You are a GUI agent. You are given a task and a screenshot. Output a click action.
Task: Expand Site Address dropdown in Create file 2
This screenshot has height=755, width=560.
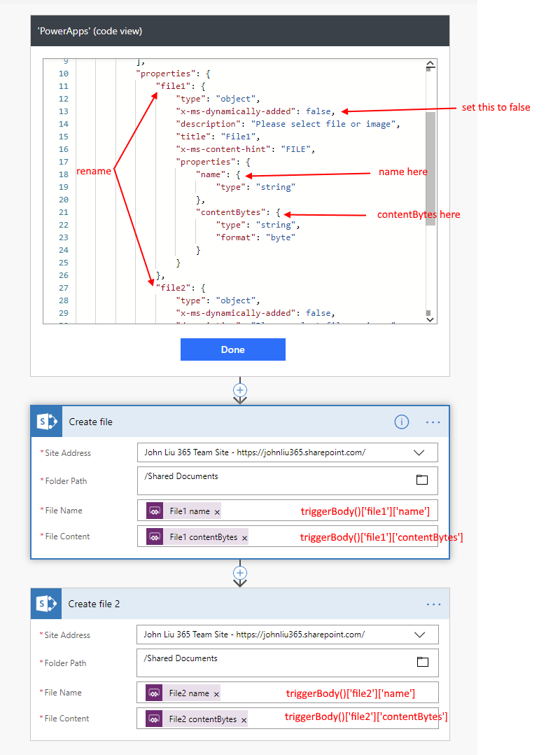pyautogui.click(x=420, y=635)
